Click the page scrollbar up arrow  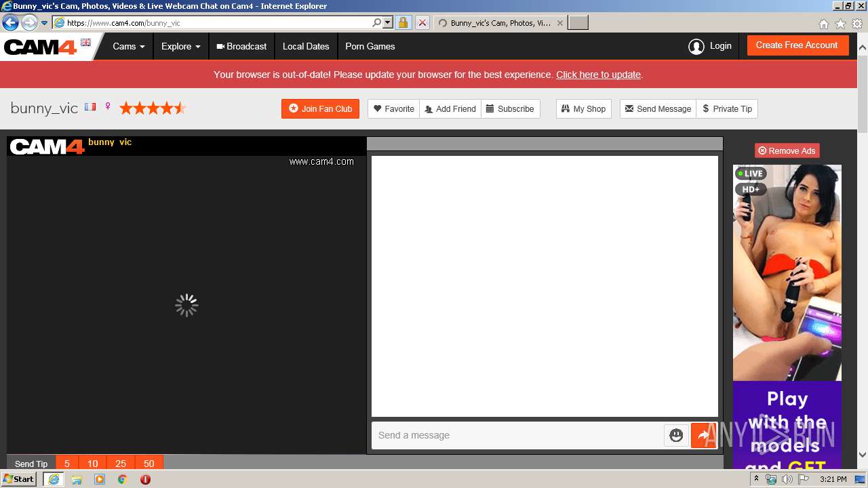(863, 48)
